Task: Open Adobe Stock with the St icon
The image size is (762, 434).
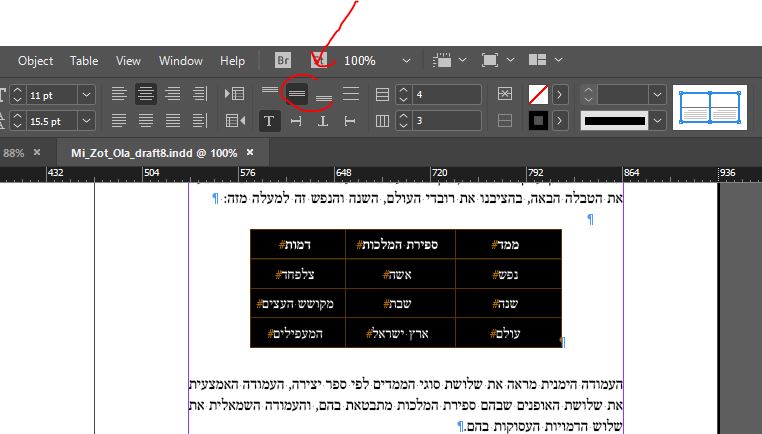Action: click(318, 60)
